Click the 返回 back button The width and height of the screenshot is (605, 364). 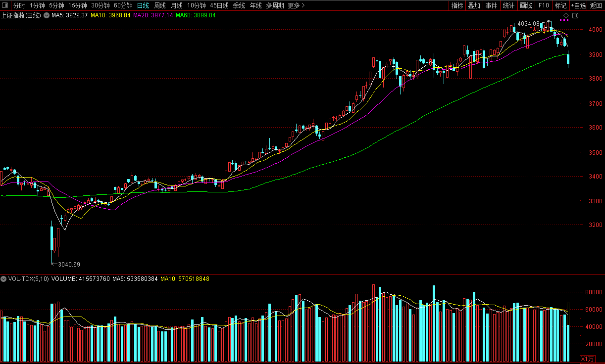[596, 5]
